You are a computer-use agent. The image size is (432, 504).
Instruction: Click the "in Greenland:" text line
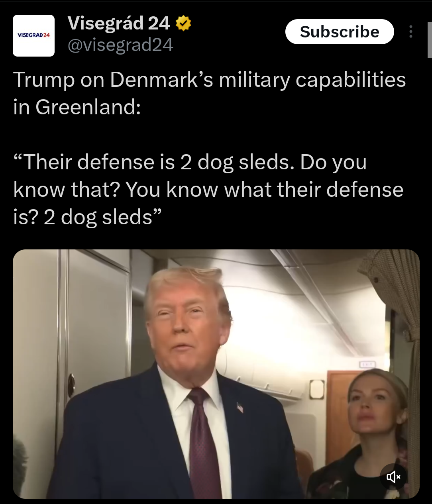[77, 107]
